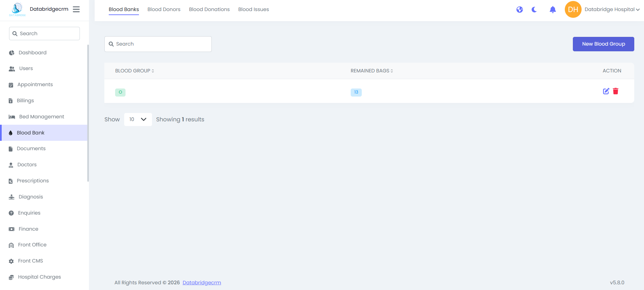Open the Show 10 entries dropdown
Image resolution: width=644 pixels, height=290 pixels.
pos(138,119)
